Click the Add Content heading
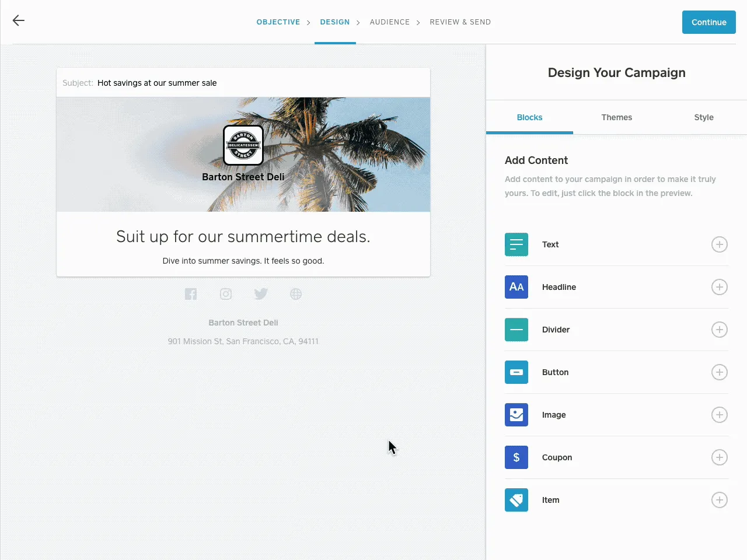 coord(536,160)
